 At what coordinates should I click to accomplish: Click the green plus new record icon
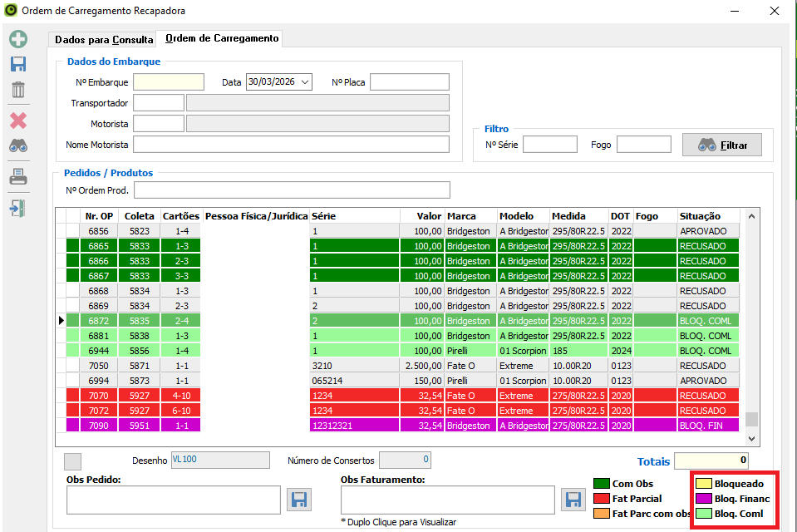(x=18, y=39)
